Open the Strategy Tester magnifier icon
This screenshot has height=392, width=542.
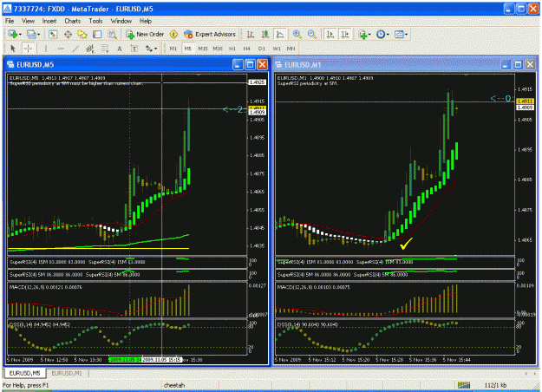coord(112,34)
